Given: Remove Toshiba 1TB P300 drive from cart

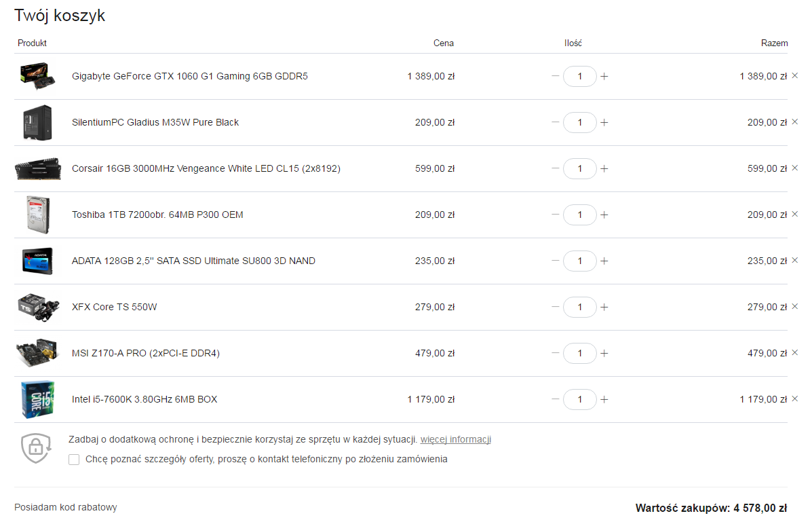Looking at the screenshot, I should pyautogui.click(x=795, y=214).
